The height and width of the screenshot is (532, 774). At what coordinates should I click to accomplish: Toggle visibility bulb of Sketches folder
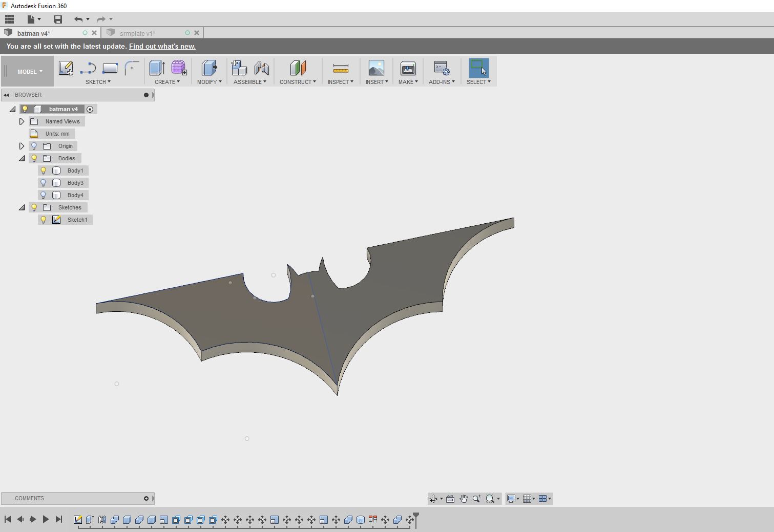point(34,207)
